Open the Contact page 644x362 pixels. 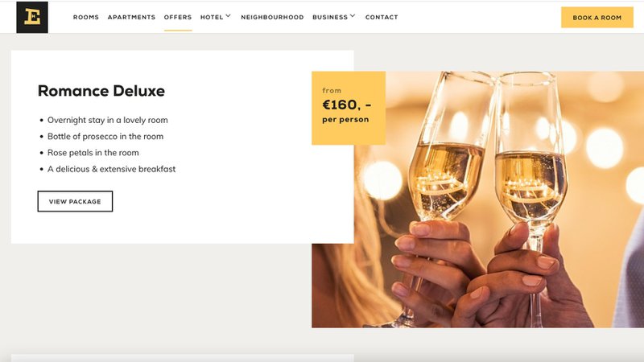(x=382, y=17)
